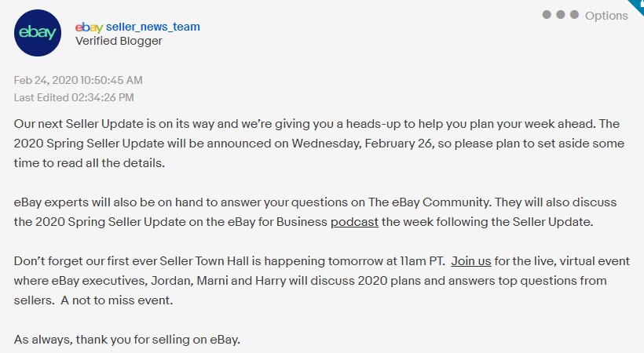Click the middle gray dot beside Options

(x=561, y=15)
